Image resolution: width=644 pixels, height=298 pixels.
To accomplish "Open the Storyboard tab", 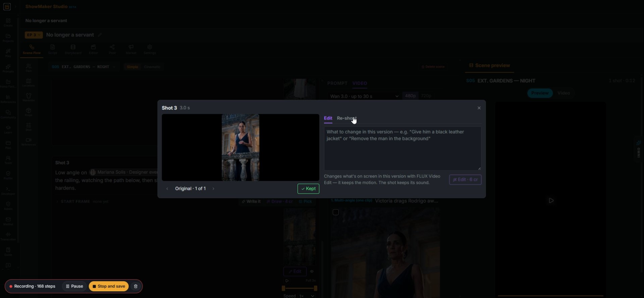I will 73,49.
